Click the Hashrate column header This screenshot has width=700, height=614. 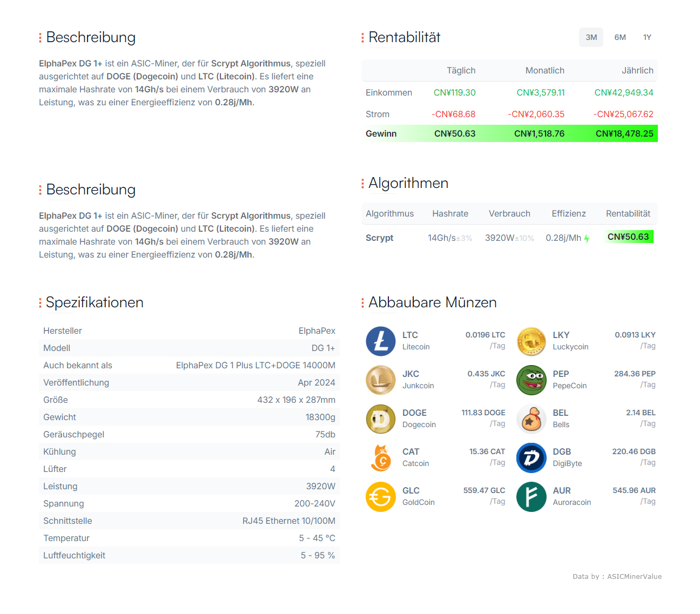[450, 213]
